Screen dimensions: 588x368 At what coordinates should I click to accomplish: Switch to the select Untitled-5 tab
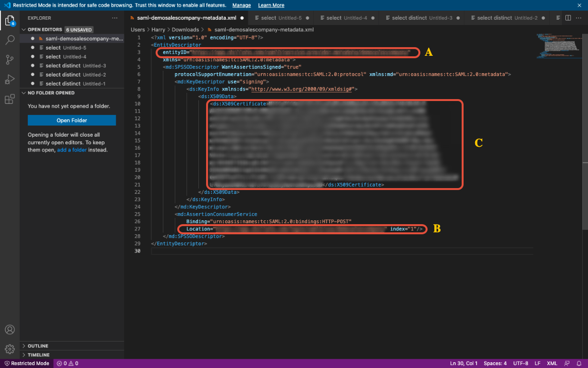point(281,18)
